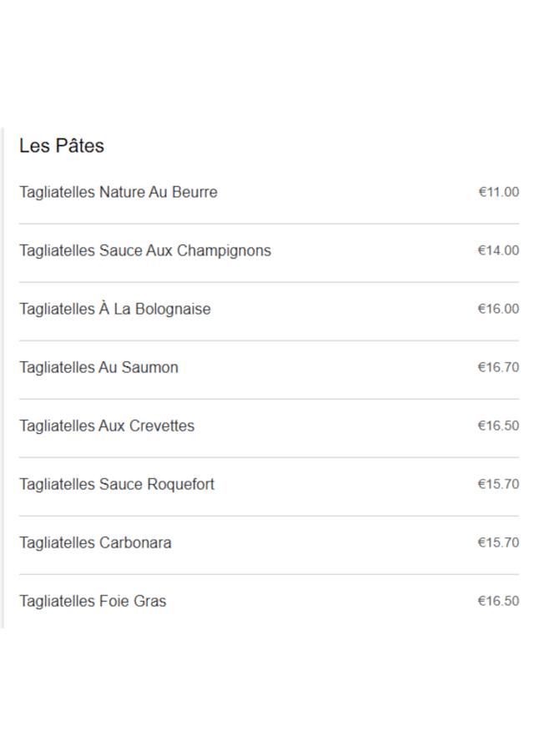Click the €14.00 price
Screen dimensions: 534x756
(498, 250)
